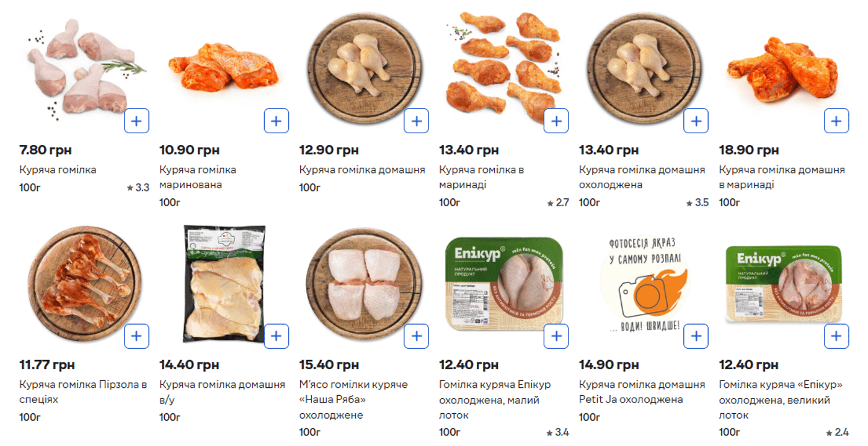Add Епікур великий лоток to cart
This screenshot has width=868, height=446.
coord(836,336)
